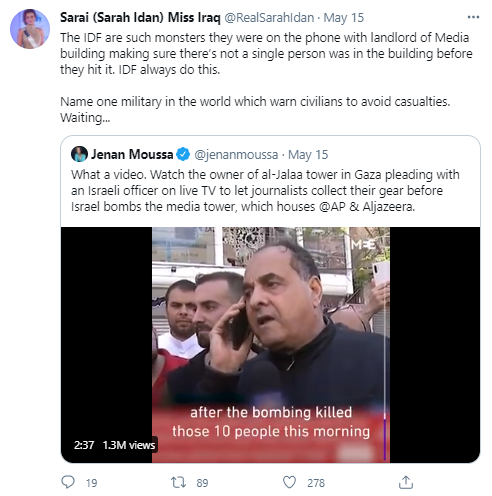This screenshot has height=496, width=492.
Task: Like the tweet with the heart icon
Action: pyautogui.click(x=289, y=482)
